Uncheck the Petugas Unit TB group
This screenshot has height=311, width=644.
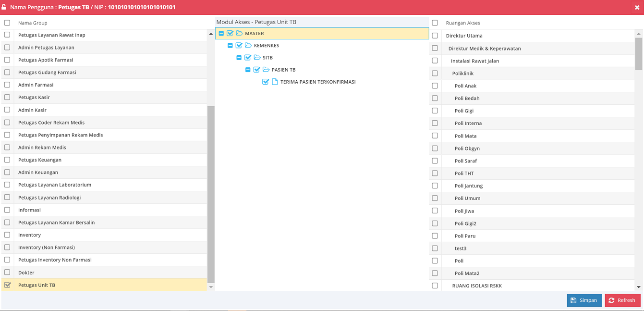tap(7, 285)
